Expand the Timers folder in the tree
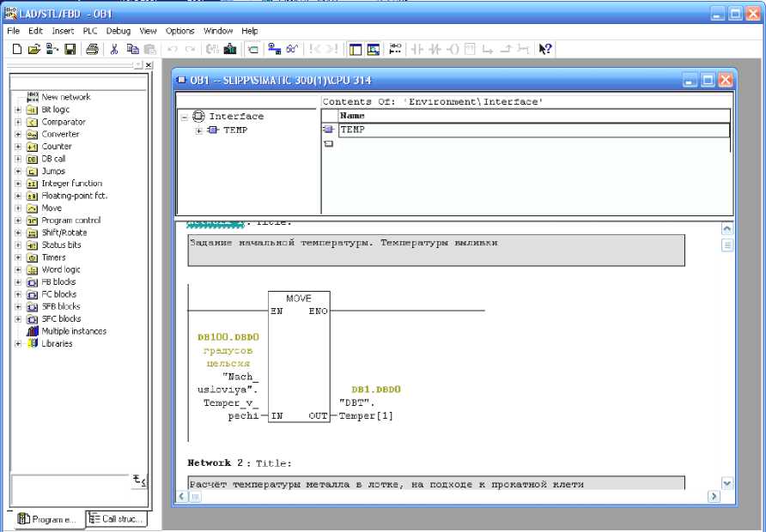This screenshot has width=766, height=532. coord(18,257)
